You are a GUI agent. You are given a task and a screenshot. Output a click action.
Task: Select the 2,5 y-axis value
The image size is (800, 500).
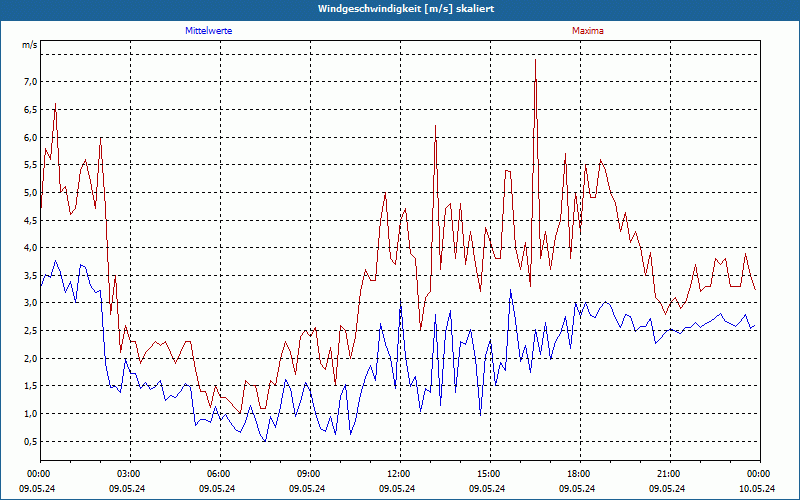[31, 331]
